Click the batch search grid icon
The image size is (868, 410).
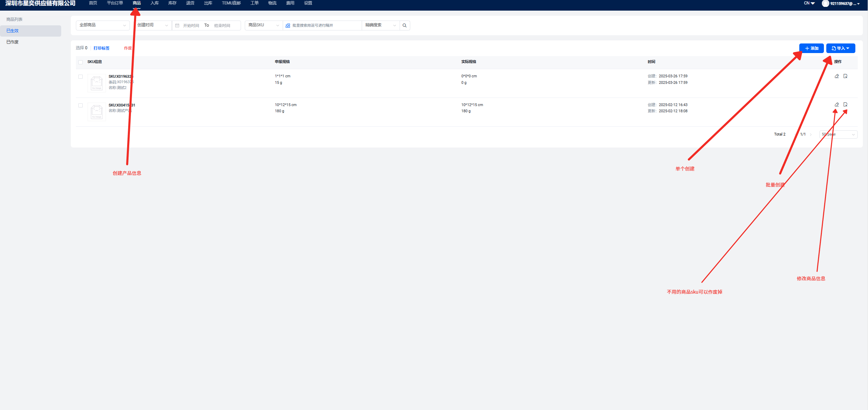288,26
